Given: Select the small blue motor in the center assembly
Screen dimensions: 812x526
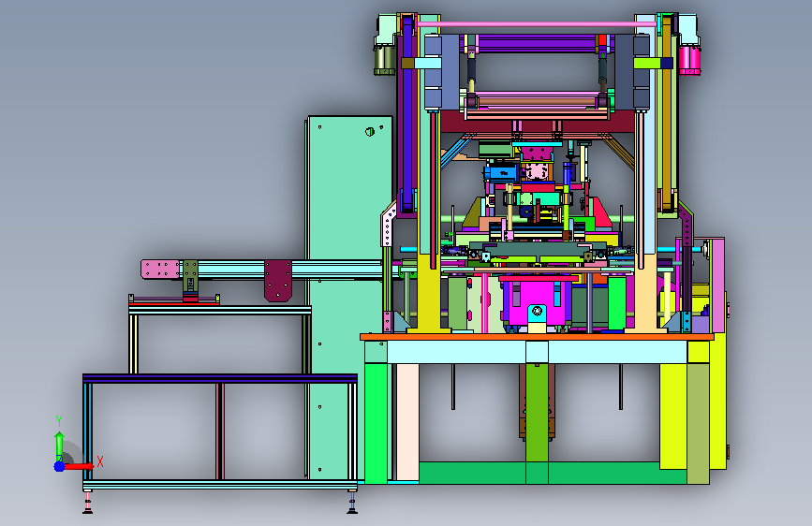Looking at the screenshot, I should tap(501, 172).
